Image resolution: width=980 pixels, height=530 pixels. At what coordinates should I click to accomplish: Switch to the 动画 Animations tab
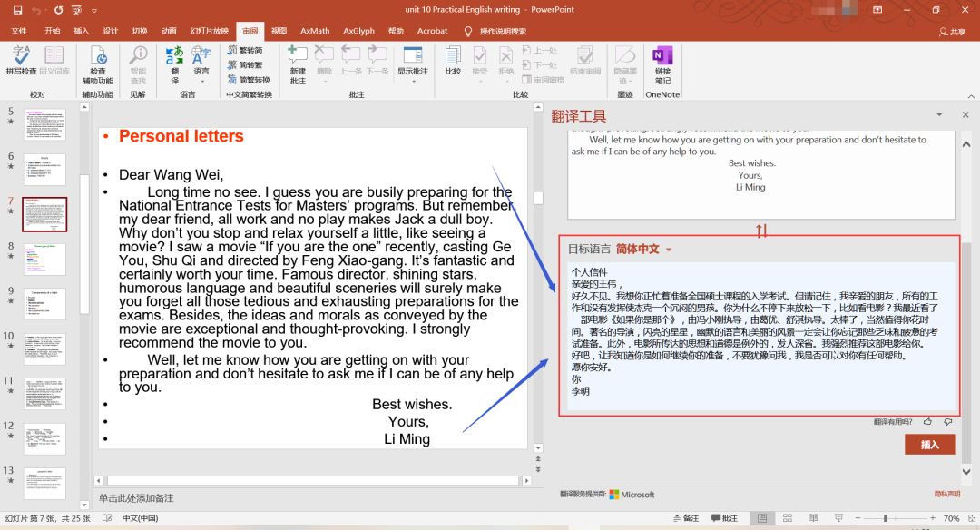[169, 31]
